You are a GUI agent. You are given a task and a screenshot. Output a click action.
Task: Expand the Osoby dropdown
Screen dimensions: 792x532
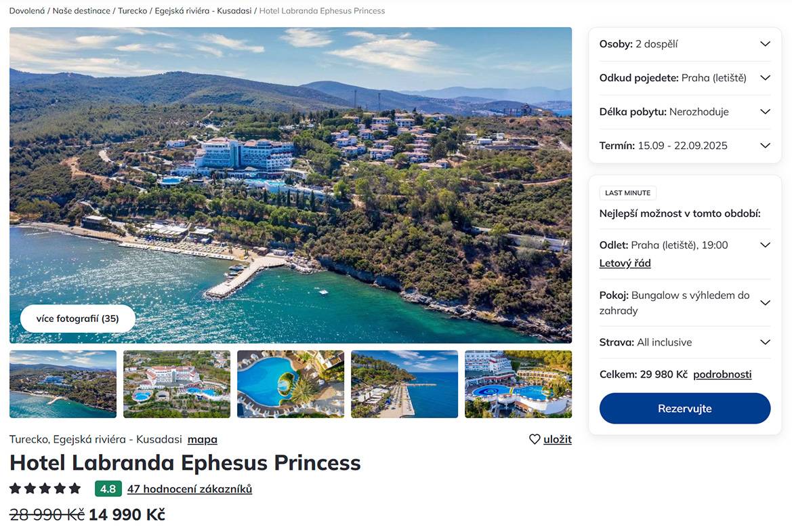point(765,44)
